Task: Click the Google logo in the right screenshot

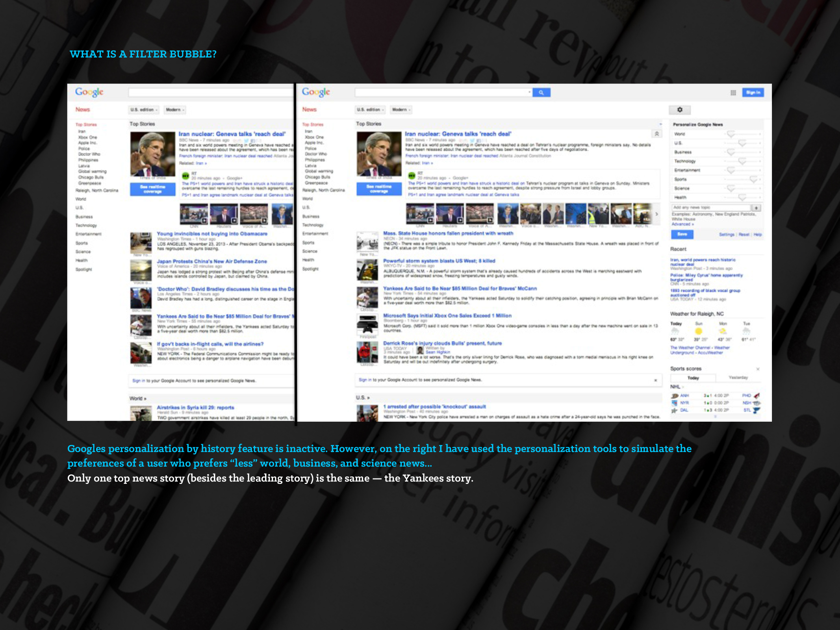Action: pos(316,92)
